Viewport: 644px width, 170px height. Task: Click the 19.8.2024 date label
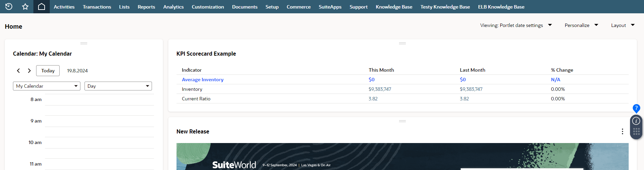pos(77,71)
